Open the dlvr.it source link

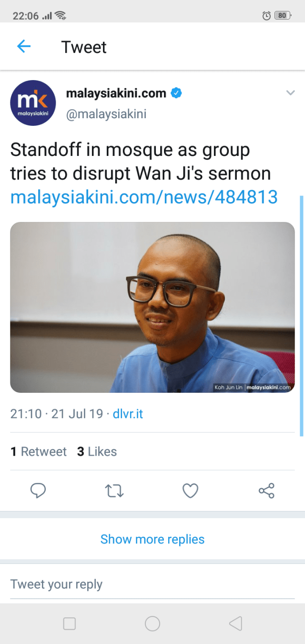[128, 414]
